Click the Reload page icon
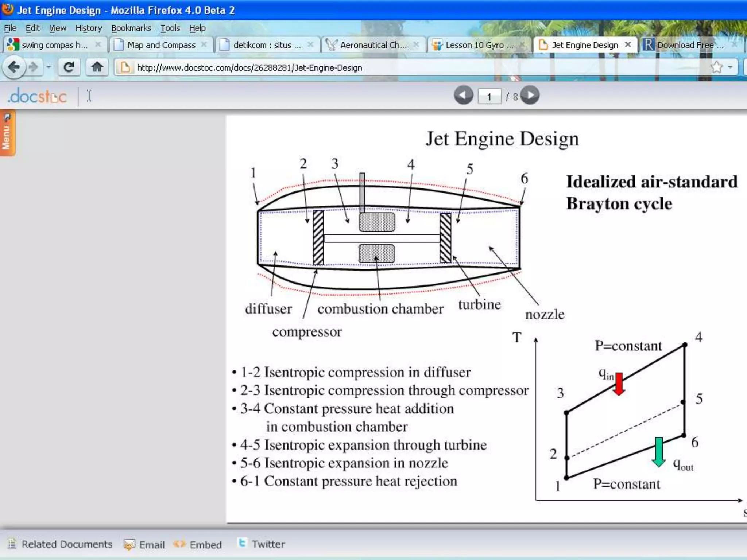747x560 pixels. [69, 67]
